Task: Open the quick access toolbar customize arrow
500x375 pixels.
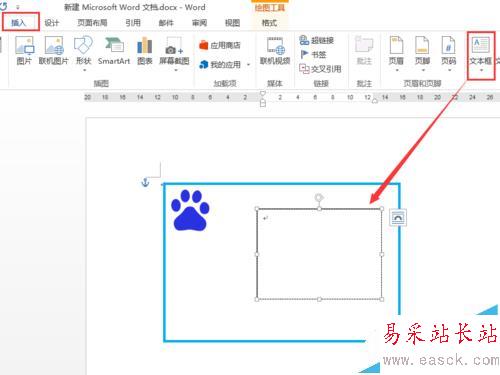Action: 18,7
